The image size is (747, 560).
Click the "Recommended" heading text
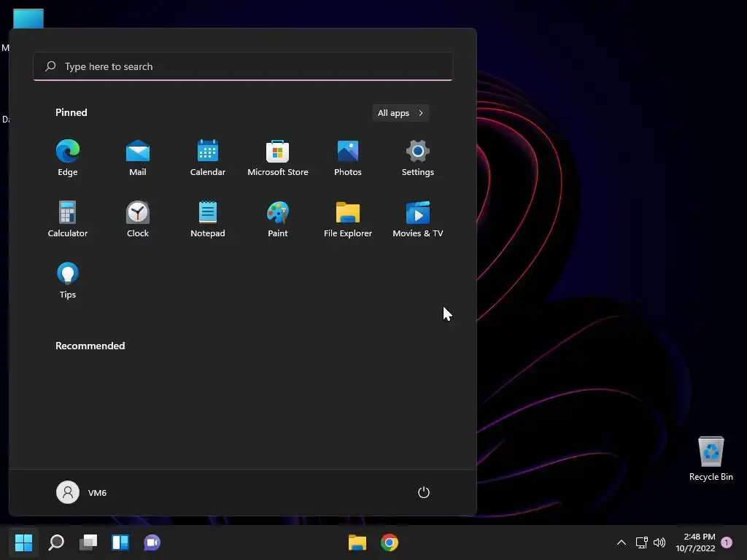coord(90,346)
